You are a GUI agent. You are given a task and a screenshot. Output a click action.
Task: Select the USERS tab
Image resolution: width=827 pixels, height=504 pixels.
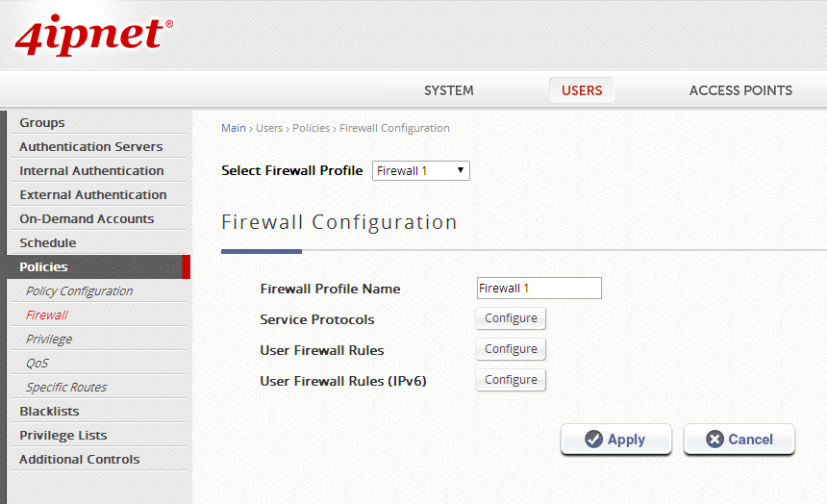coord(582,90)
